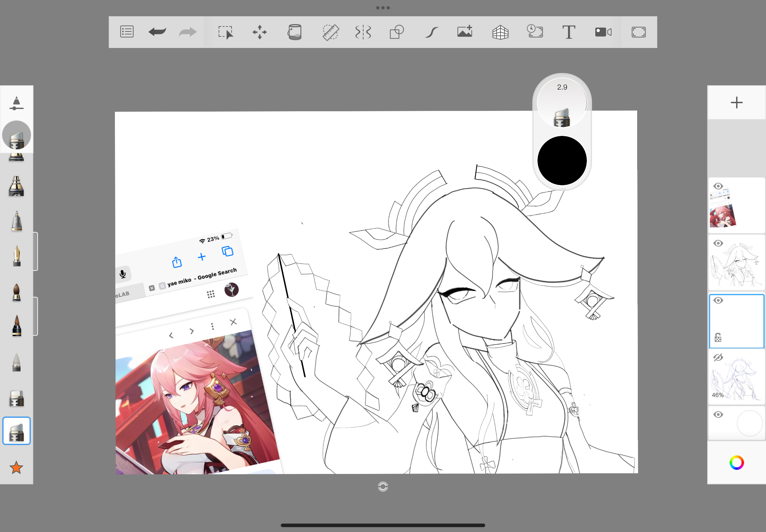Screen dimensions: 766x532
Task: Show the hidden 46% sketch layer
Action: tap(718, 358)
